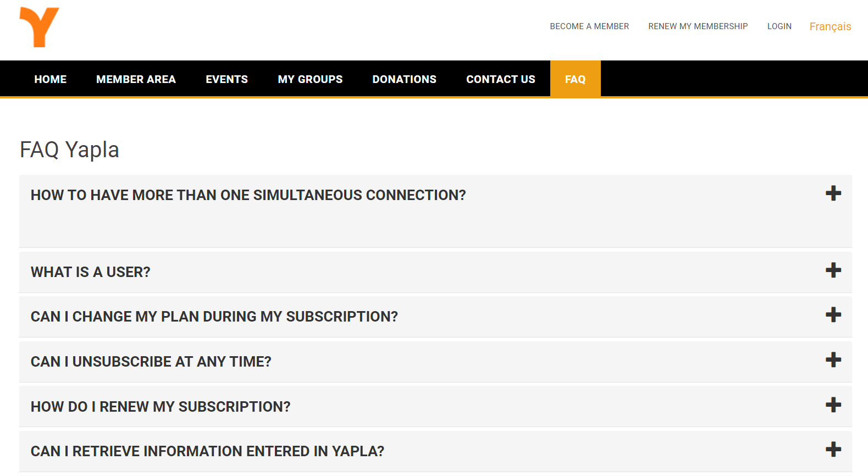The image size is (868, 476).
Task: Select the active FAQ tab
Action: pos(575,79)
